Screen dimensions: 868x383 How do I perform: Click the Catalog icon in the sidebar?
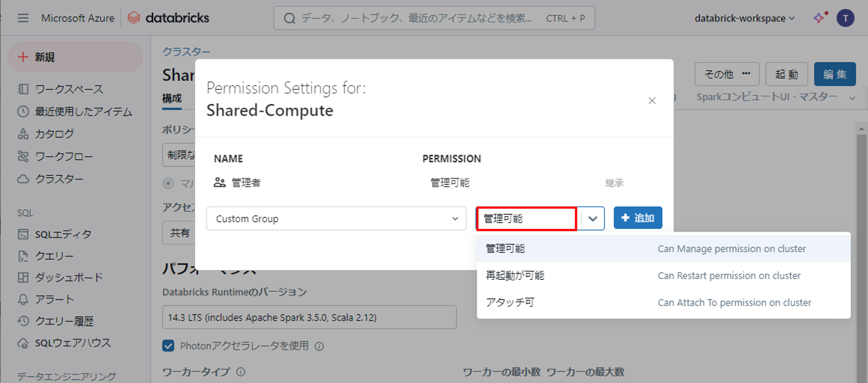point(24,134)
